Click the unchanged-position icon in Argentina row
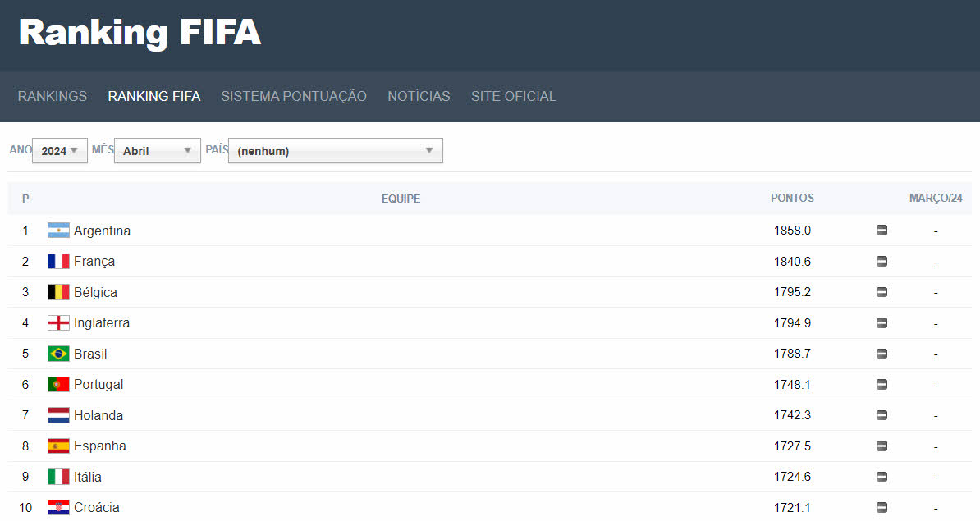This screenshot has height=521, width=980. pyautogui.click(x=882, y=231)
